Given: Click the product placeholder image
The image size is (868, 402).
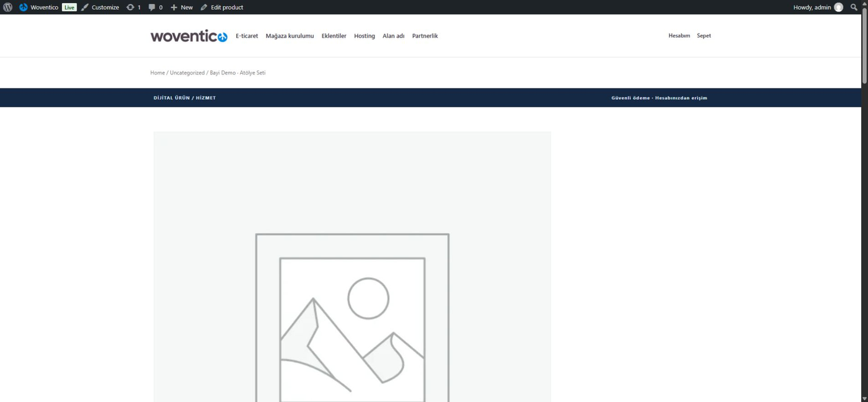Looking at the screenshot, I should [x=352, y=267].
